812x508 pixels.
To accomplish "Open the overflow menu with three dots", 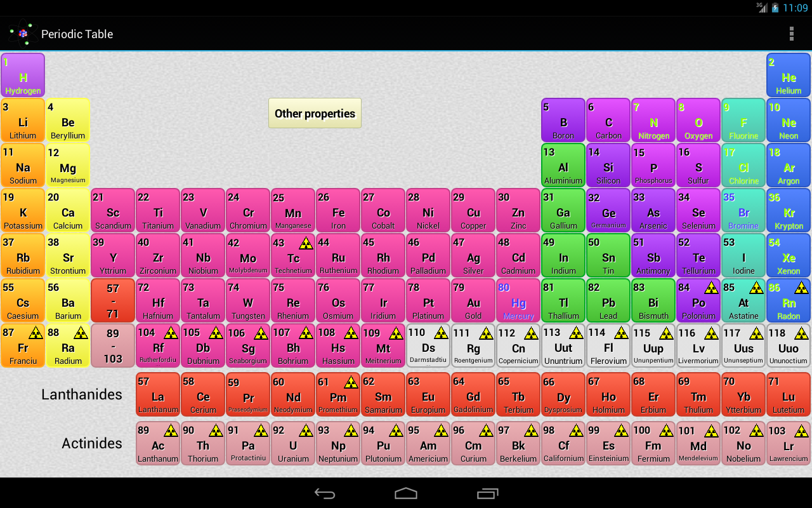I will [792, 34].
